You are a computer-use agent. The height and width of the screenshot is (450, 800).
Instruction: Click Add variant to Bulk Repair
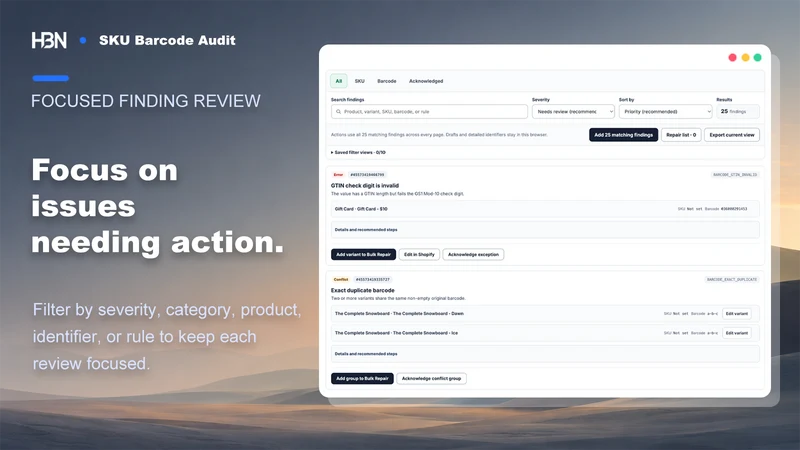tap(363, 254)
